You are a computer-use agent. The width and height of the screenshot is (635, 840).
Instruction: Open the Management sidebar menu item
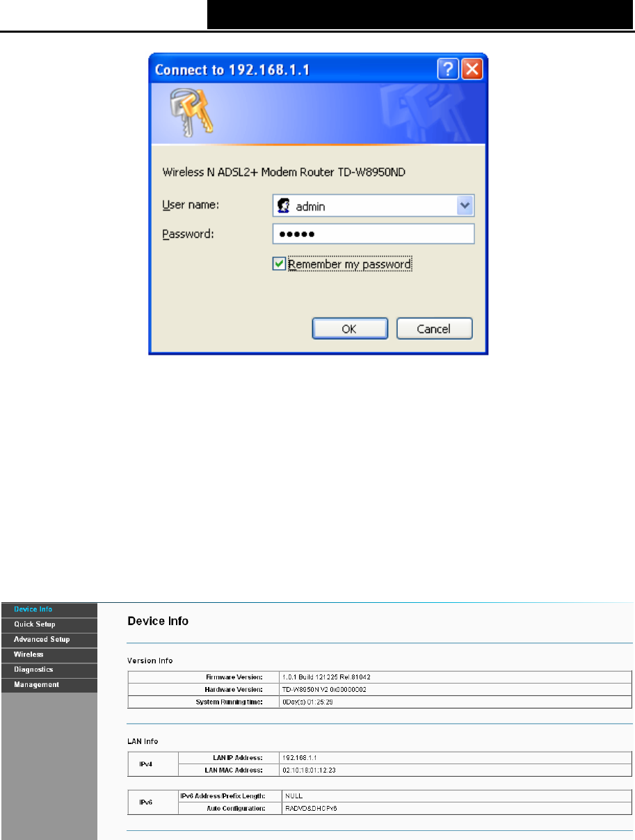[49, 686]
